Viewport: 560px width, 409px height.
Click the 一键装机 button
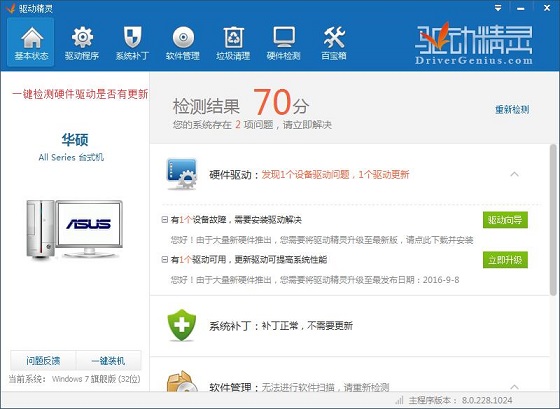tap(108, 360)
